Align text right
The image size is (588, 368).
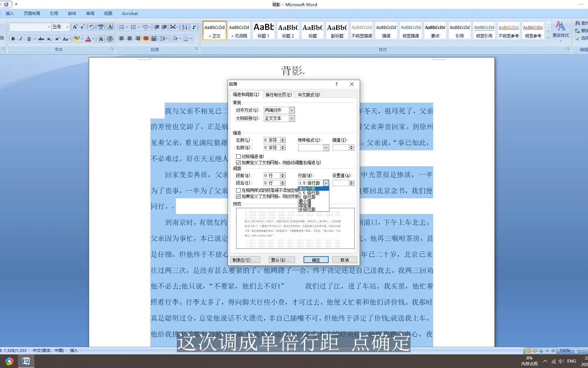(x=137, y=39)
